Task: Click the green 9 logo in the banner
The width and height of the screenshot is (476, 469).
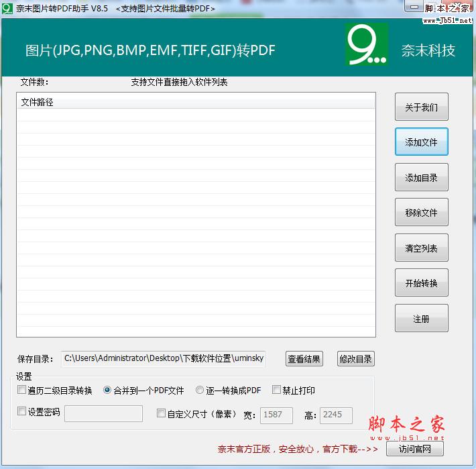Action: click(x=367, y=44)
